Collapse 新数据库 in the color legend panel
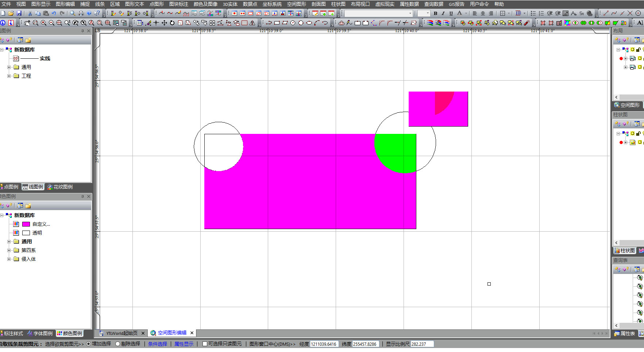This screenshot has height=352, width=644. 2,215
